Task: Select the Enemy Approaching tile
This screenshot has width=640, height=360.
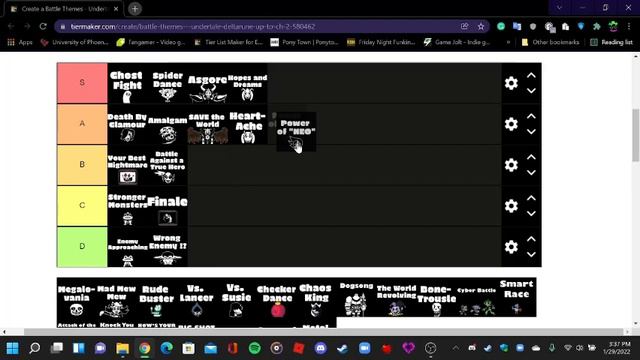Action: point(127,247)
